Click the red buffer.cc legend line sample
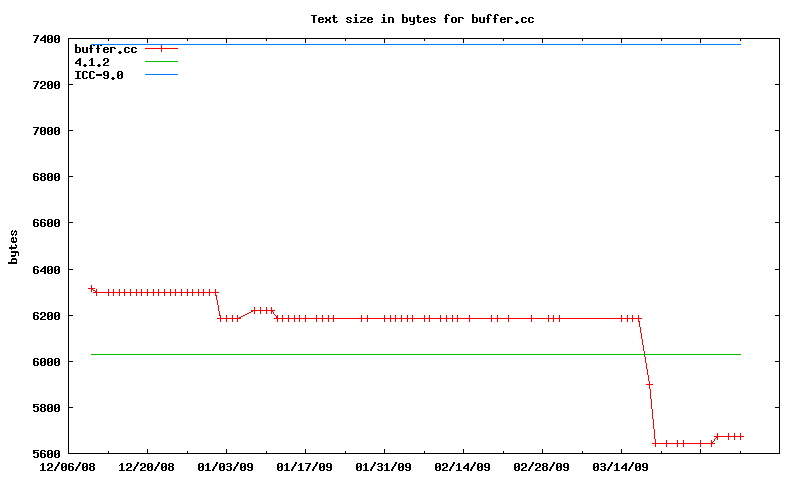This screenshot has height=480, width=800. click(161, 49)
